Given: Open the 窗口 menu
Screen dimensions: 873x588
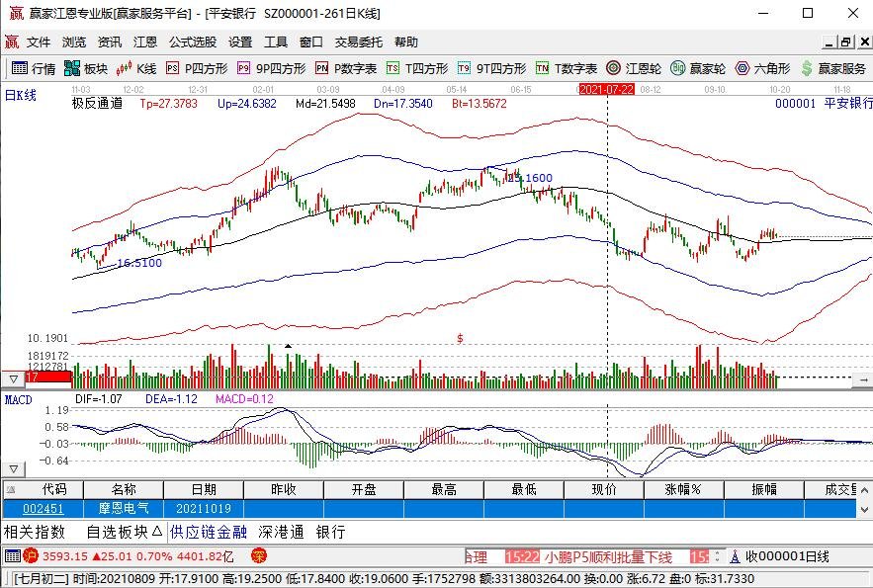Looking at the screenshot, I should (x=311, y=42).
